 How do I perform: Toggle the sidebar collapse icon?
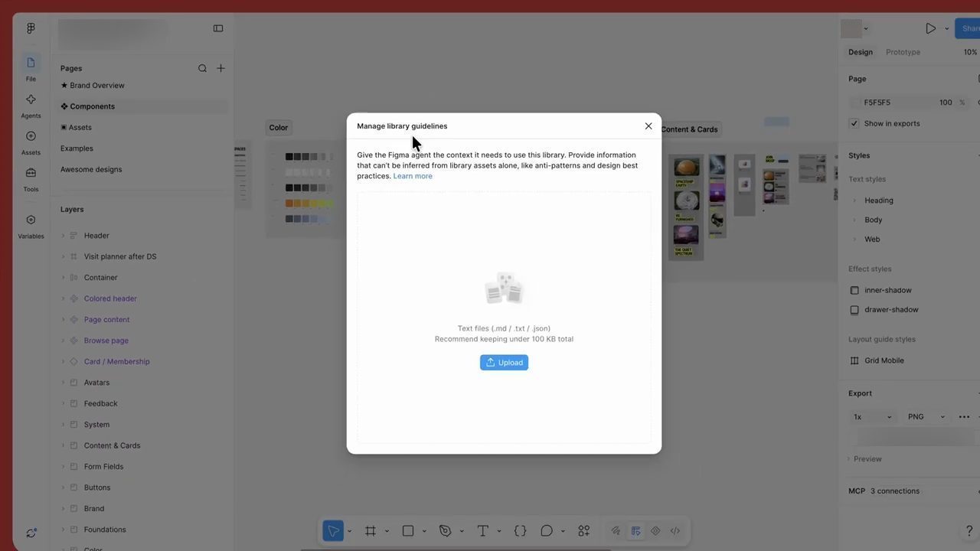(218, 28)
